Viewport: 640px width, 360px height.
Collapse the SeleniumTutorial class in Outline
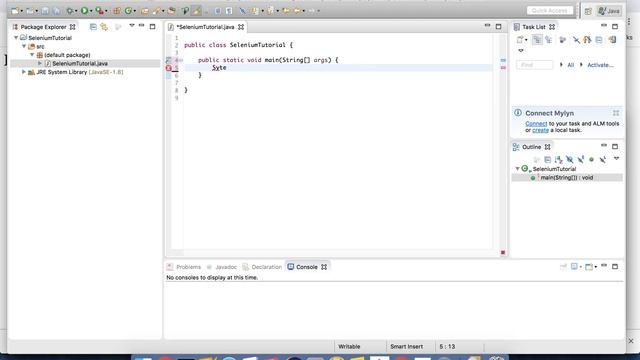[517, 169]
